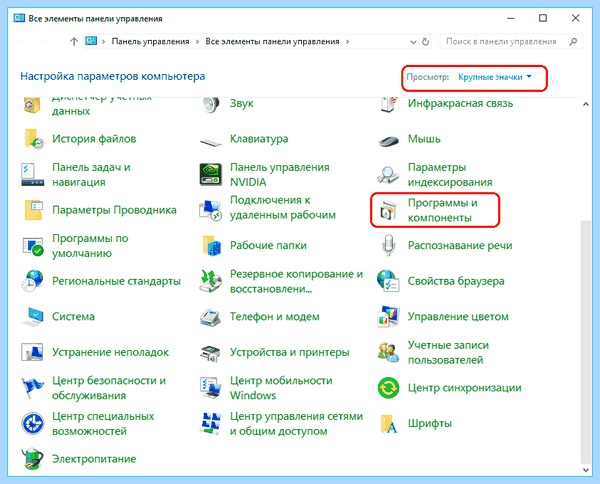Open the Региональные стандарты globe icon
This screenshot has width=600, height=484.
(32, 281)
